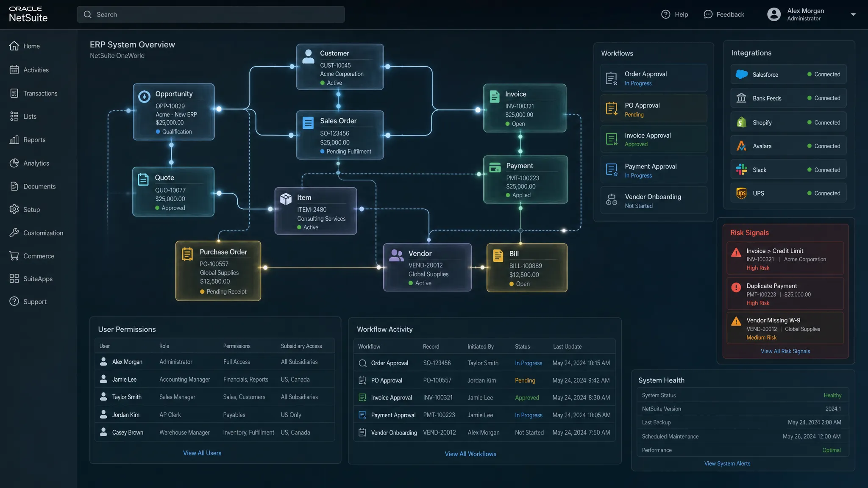Open the Bill BILL-100889 node
The width and height of the screenshot is (868, 488).
[x=527, y=268]
